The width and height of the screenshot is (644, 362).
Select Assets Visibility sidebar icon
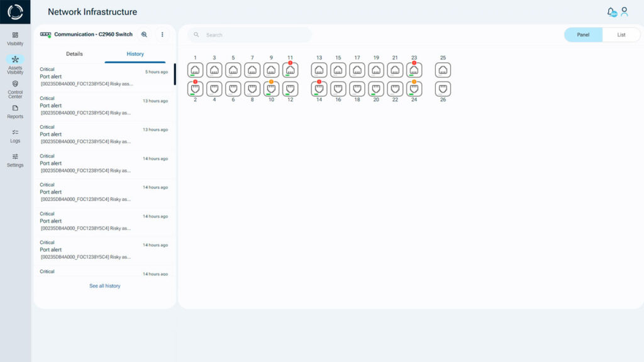(15, 63)
